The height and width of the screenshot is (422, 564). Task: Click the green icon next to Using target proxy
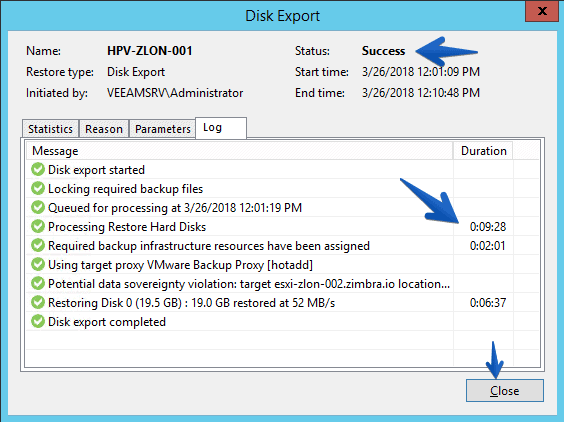click(38, 264)
